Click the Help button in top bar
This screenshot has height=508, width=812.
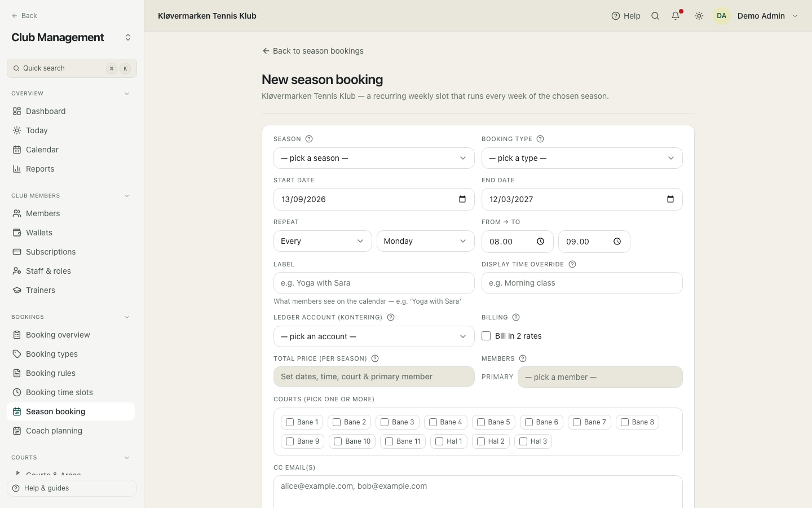click(x=626, y=16)
